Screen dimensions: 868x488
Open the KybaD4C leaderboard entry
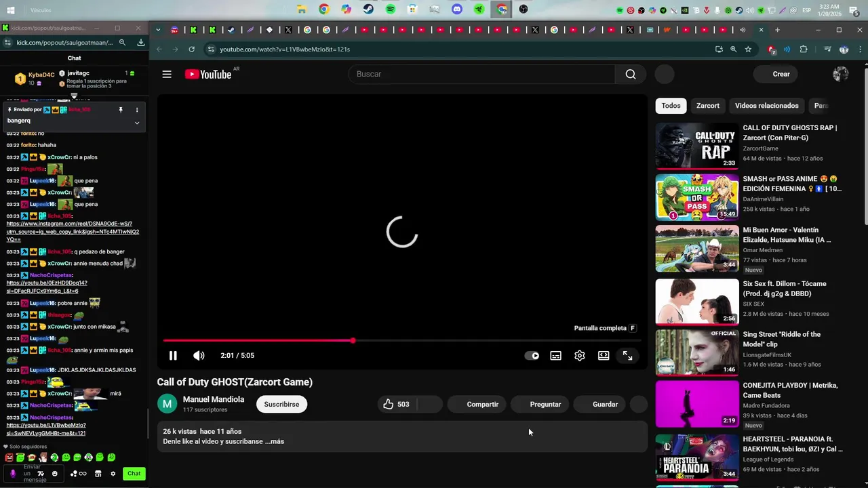tap(34, 79)
